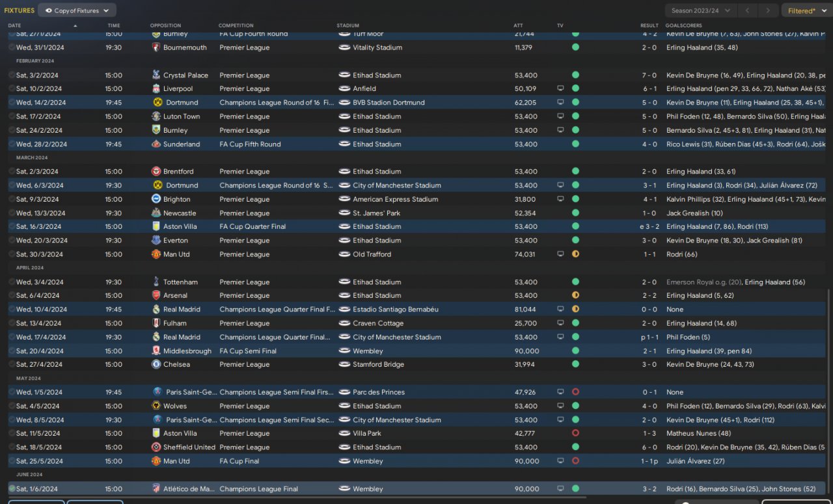The width and height of the screenshot is (833, 504).
Task: Sort fixtures by the Att column header
Action: pos(518,25)
